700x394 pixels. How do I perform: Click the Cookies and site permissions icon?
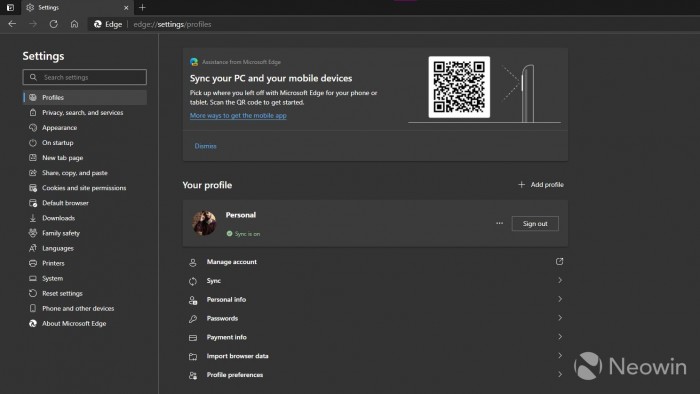point(33,188)
